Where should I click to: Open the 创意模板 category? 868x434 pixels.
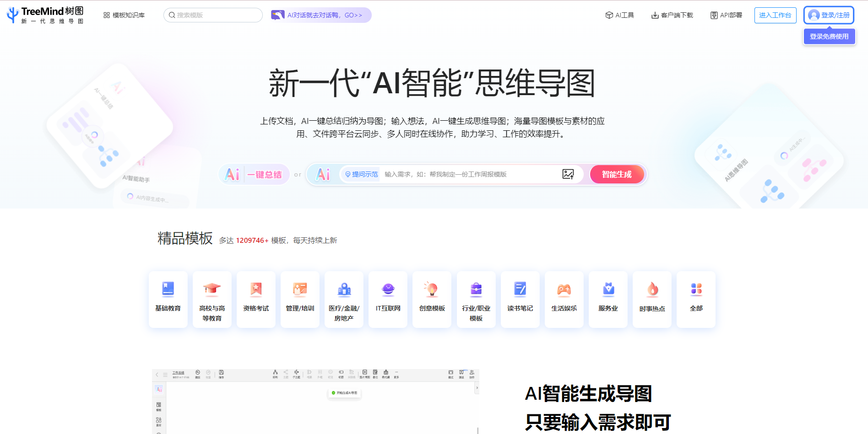(x=432, y=300)
